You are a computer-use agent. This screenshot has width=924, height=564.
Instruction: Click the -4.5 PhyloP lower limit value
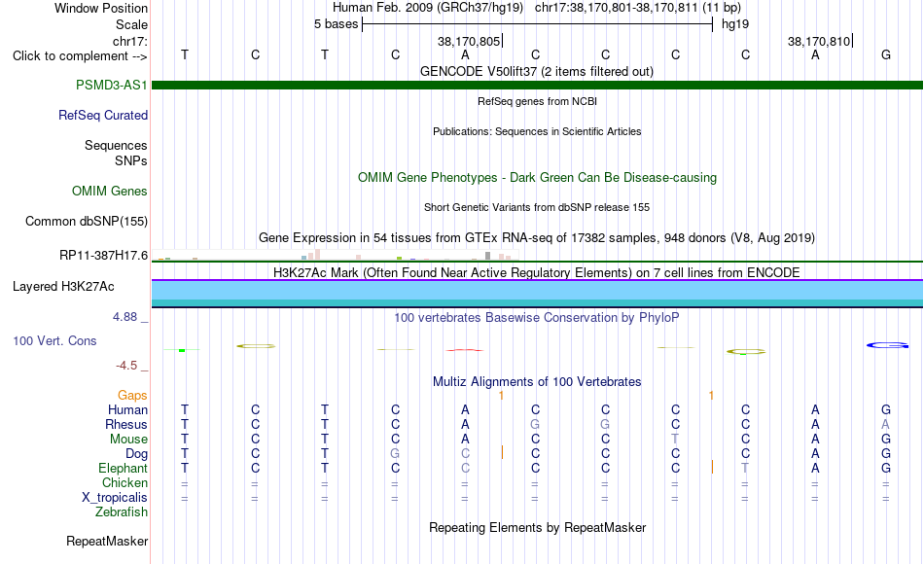click(x=126, y=366)
